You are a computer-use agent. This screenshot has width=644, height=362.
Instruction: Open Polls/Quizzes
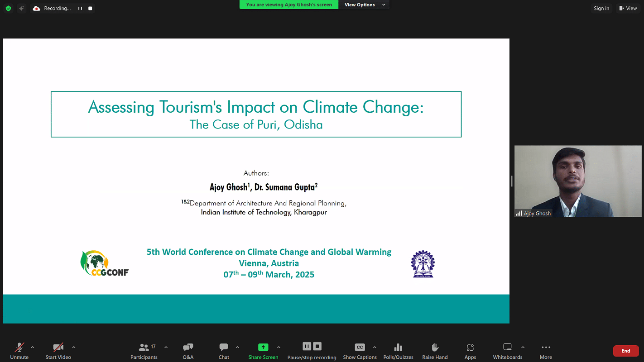398,350
